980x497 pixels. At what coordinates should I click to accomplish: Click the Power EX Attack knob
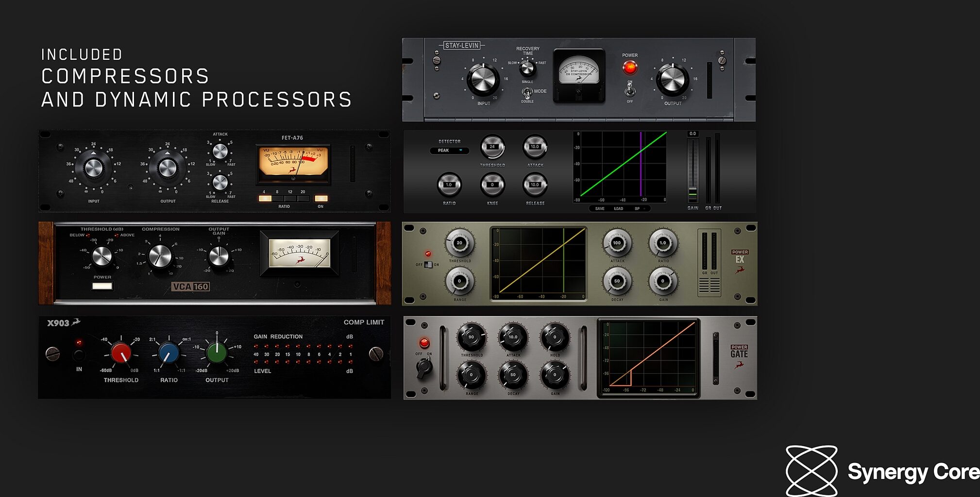pyautogui.click(x=617, y=243)
